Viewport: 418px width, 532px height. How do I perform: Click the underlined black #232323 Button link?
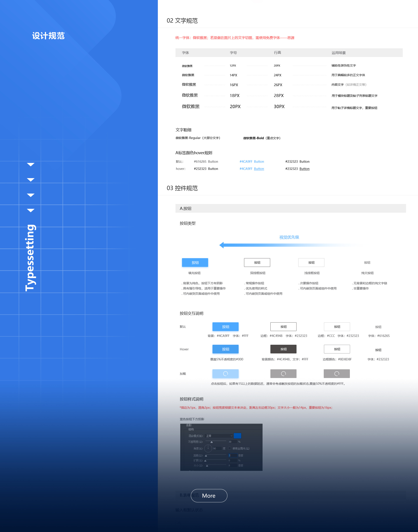[304, 169]
